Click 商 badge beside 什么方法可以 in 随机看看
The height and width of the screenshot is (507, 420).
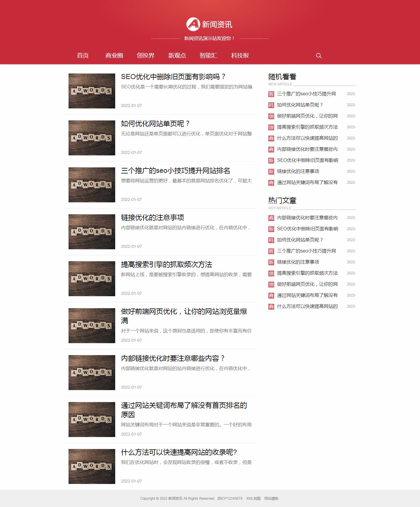click(271, 138)
